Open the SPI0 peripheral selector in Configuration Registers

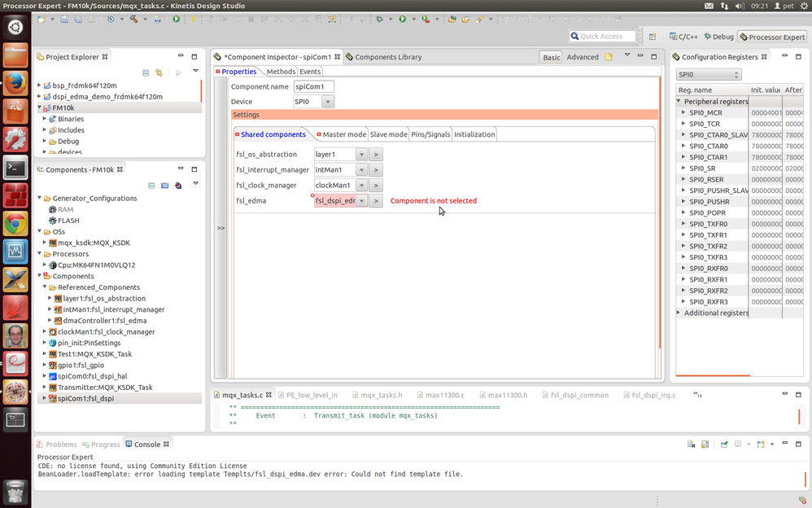pos(709,75)
